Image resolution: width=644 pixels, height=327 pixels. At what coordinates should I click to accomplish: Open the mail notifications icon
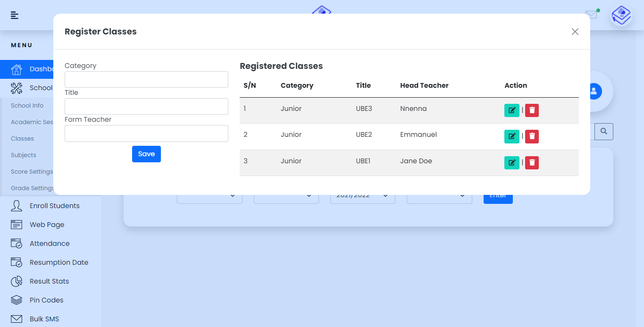(x=591, y=15)
